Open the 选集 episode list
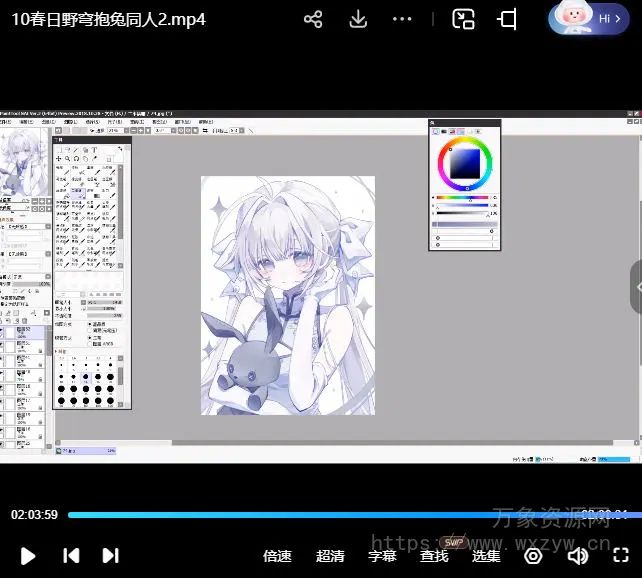 486,556
